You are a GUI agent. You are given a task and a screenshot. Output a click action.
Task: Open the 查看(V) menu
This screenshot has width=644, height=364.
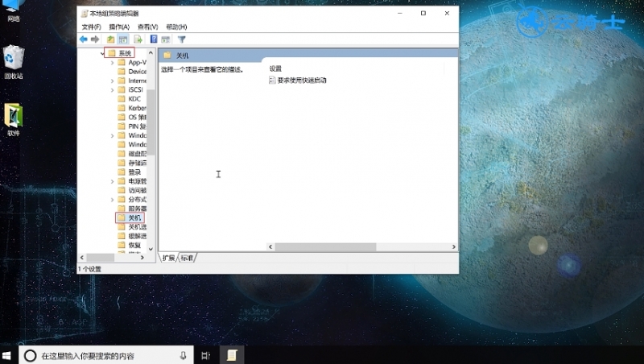tap(147, 27)
